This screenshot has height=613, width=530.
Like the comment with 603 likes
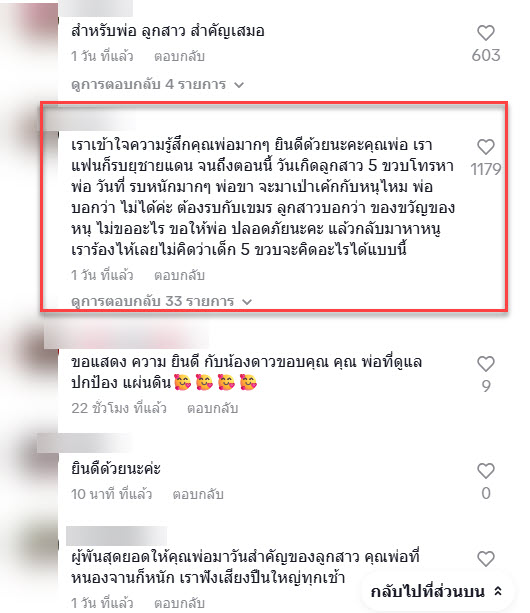pos(486,33)
